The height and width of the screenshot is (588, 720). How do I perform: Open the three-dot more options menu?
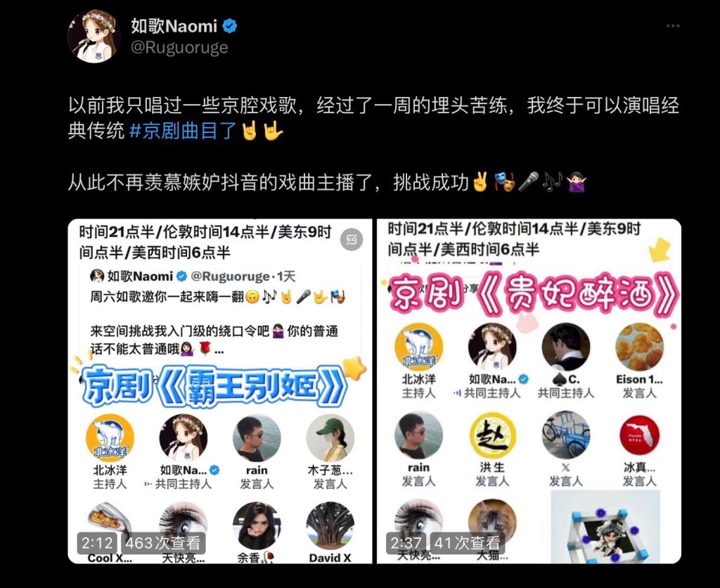click(673, 26)
